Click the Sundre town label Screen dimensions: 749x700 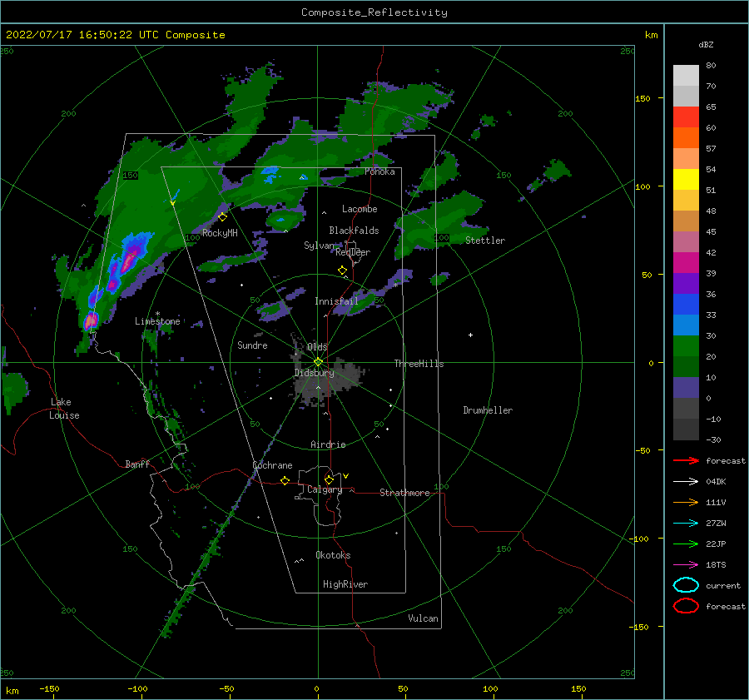pos(252,345)
